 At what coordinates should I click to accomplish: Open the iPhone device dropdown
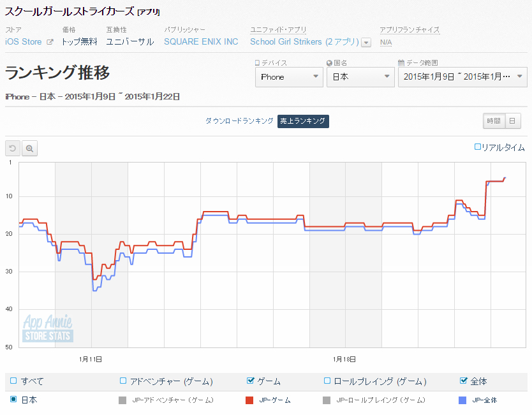tap(289, 77)
